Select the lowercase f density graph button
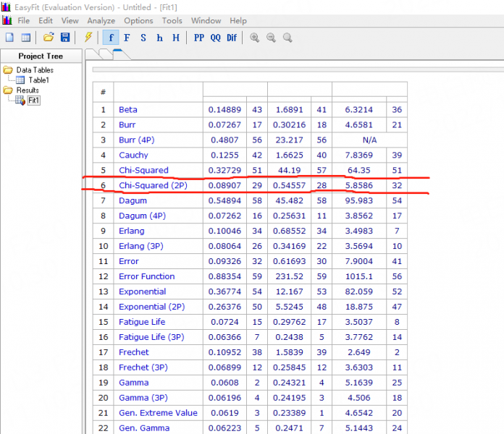The width and height of the screenshot is (504, 434). [x=111, y=38]
